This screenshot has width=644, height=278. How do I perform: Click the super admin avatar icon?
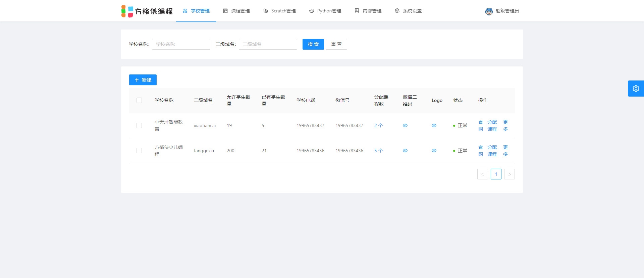pyautogui.click(x=489, y=11)
